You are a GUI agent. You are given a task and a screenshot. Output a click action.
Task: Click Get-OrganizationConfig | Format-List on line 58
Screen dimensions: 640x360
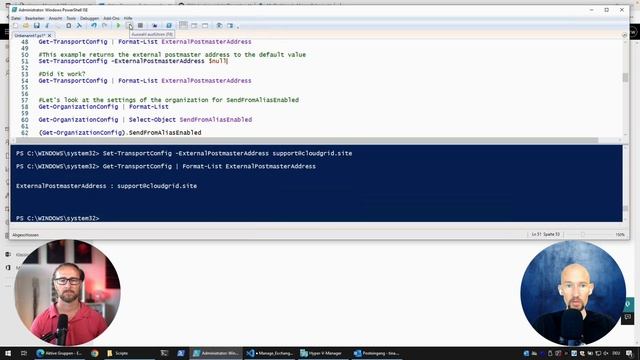tap(103, 107)
